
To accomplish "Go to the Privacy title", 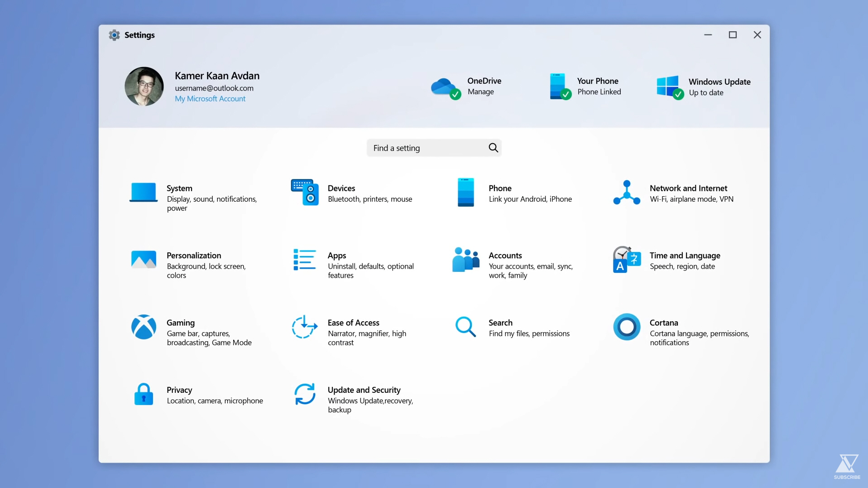I will 179,390.
